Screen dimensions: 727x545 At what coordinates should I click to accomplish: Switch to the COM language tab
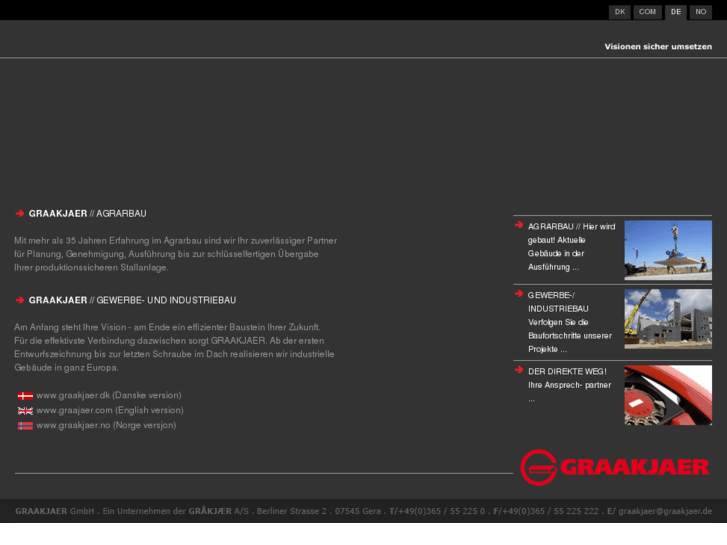[647, 12]
